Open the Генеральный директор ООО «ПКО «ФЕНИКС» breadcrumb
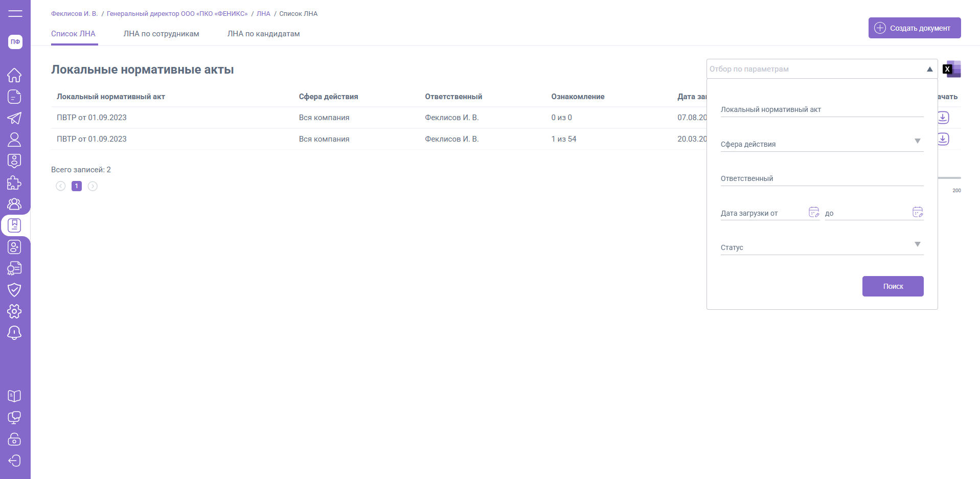Viewport: 980px width, 479px height. coord(177,14)
